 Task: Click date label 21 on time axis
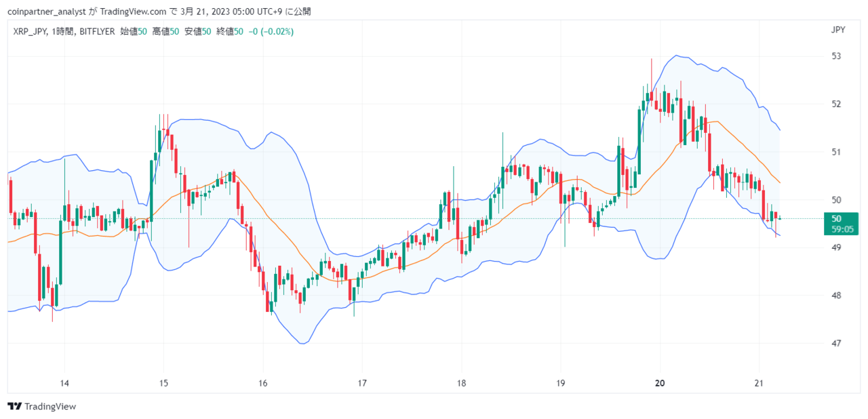tap(759, 382)
